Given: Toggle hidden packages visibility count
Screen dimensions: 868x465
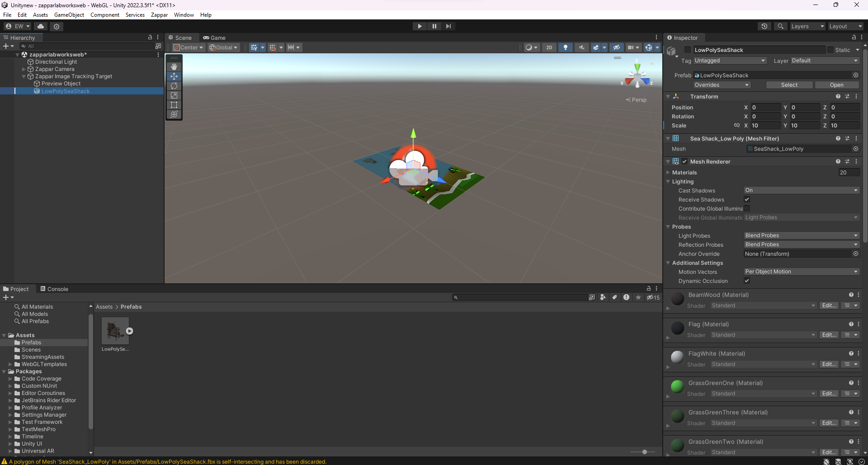Looking at the screenshot, I should (653, 297).
